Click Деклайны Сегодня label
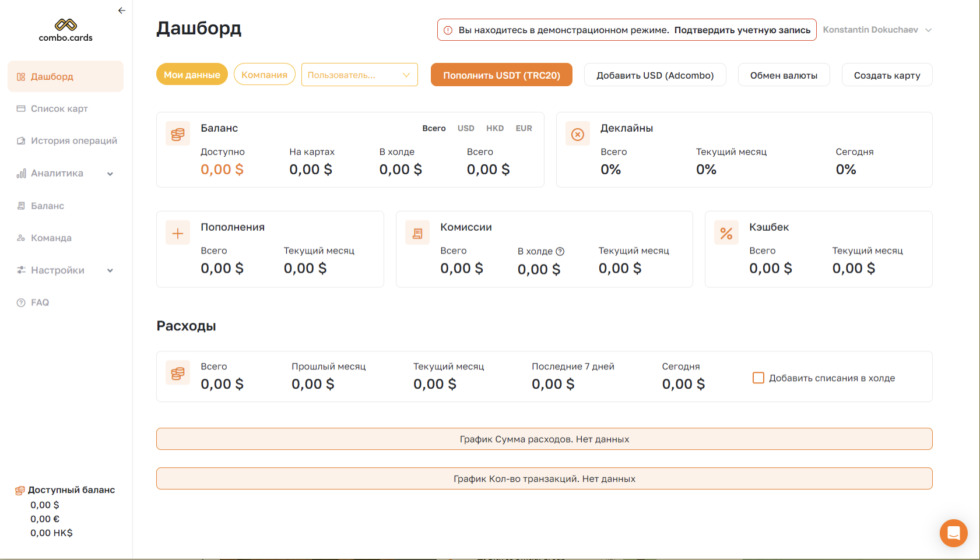Image resolution: width=980 pixels, height=560 pixels. click(855, 152)
